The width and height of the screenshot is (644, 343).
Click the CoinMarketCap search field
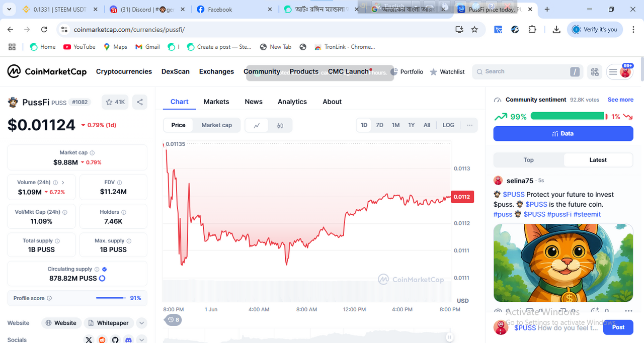pos(526,72)
